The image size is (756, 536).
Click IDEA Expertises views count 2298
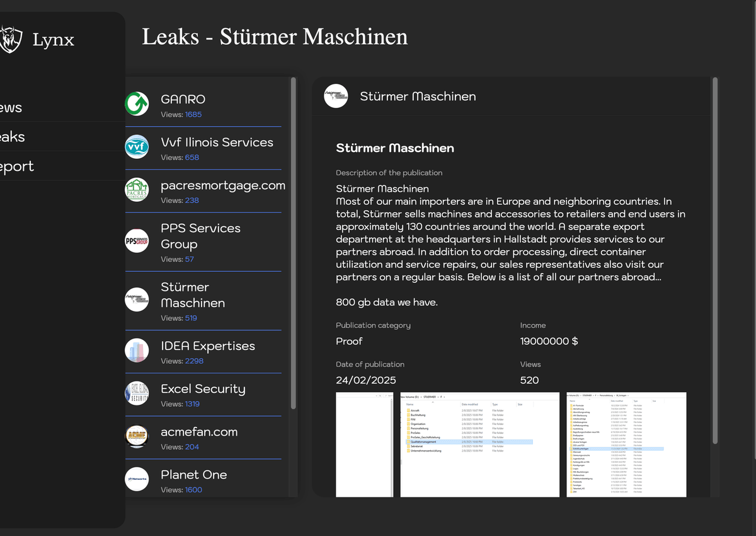pos(194,361)
